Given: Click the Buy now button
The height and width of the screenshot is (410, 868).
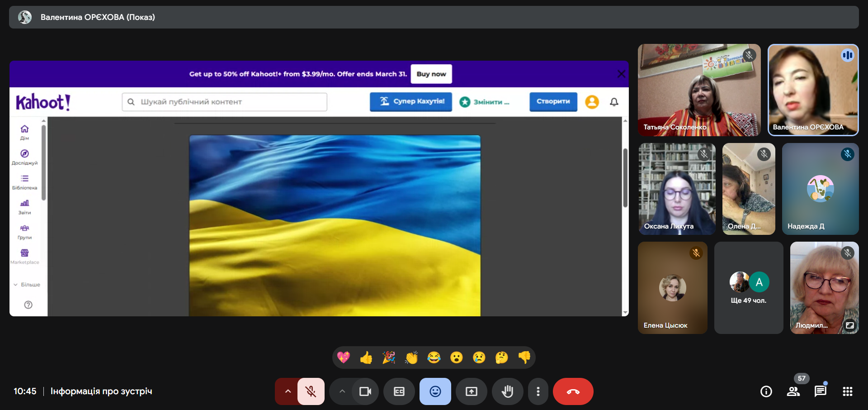Looking at the screenshot, I should (x=431, y=74).
